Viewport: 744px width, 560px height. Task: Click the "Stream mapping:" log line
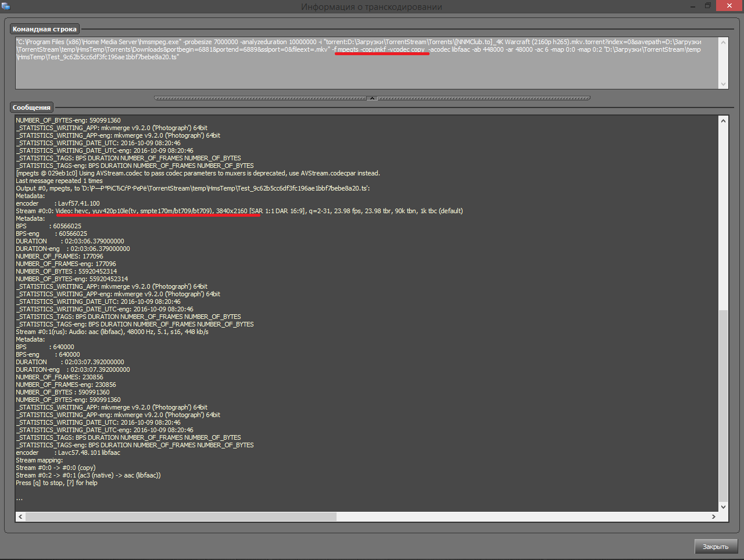40,460
